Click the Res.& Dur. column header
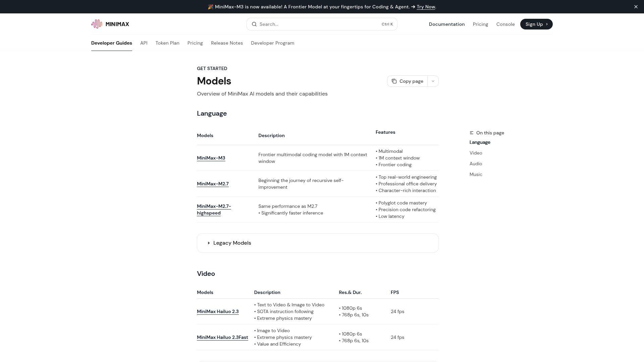This screenshot has width=644, height=362. pos(350,292)
